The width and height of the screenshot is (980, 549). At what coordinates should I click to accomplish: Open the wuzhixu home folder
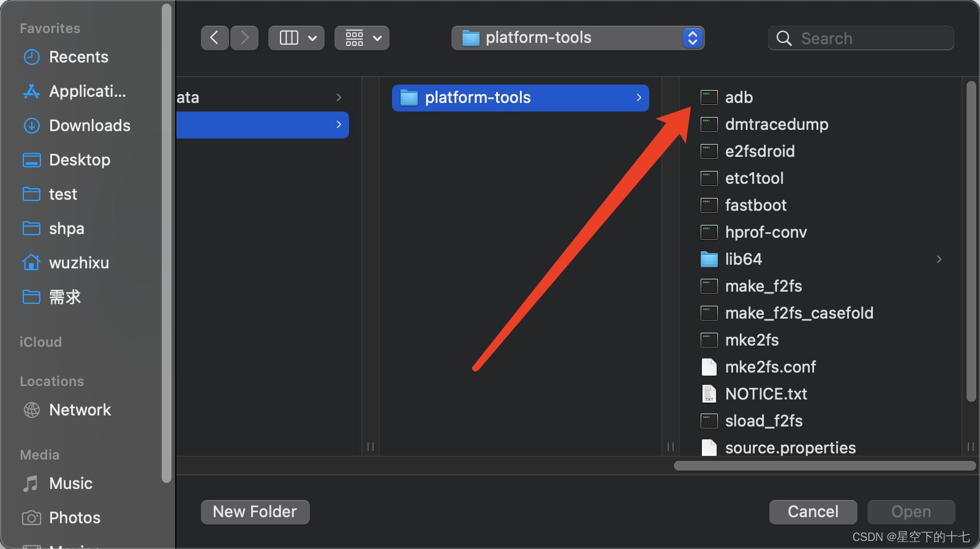78,263
